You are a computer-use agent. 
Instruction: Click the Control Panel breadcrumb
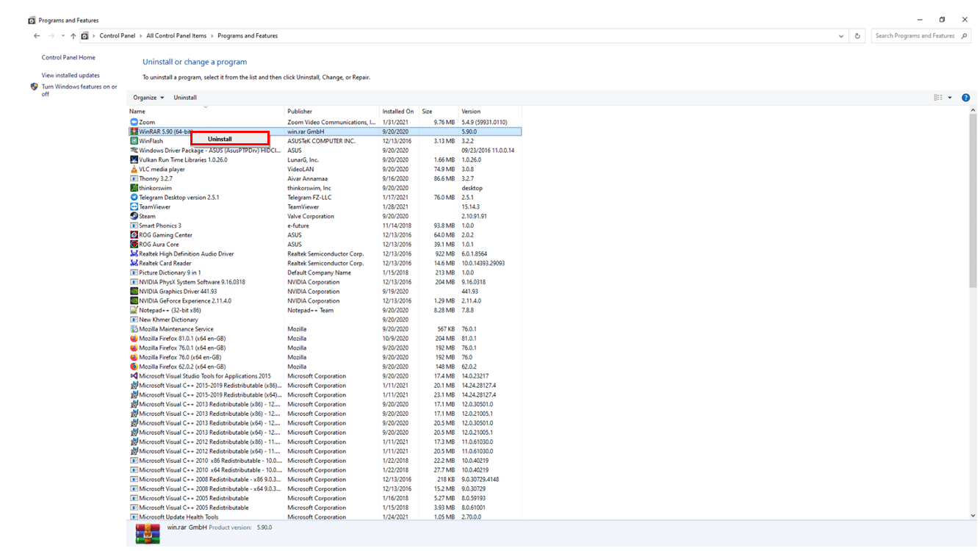point(118,36)
